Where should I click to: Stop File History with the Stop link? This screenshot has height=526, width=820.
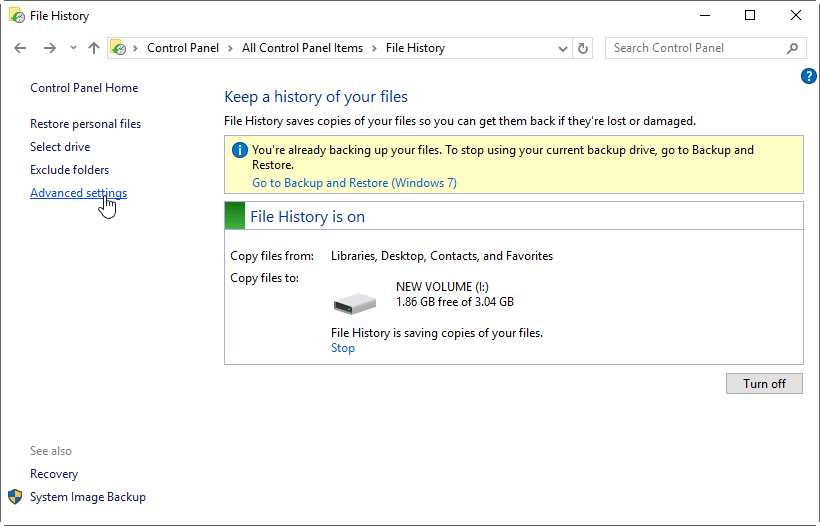[x=342, y=348]
